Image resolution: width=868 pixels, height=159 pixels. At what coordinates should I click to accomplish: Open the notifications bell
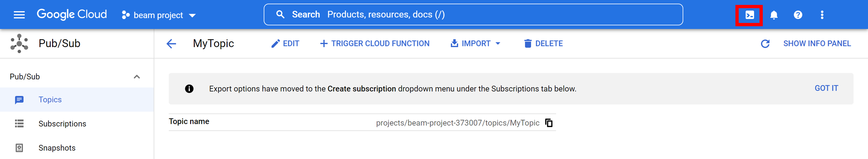coord(774,15)
